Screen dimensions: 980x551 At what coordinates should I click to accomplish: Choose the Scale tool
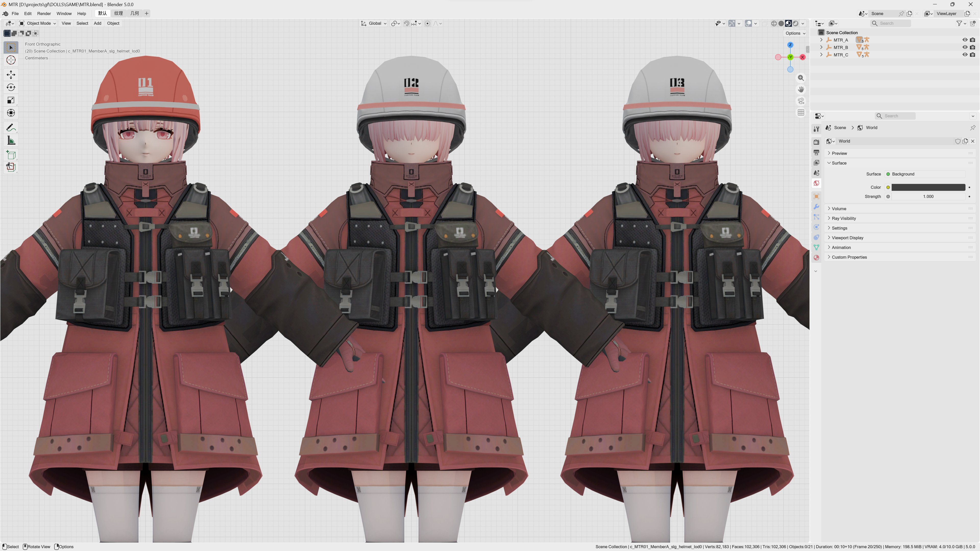pyautogui.click(x=11, y=101)
